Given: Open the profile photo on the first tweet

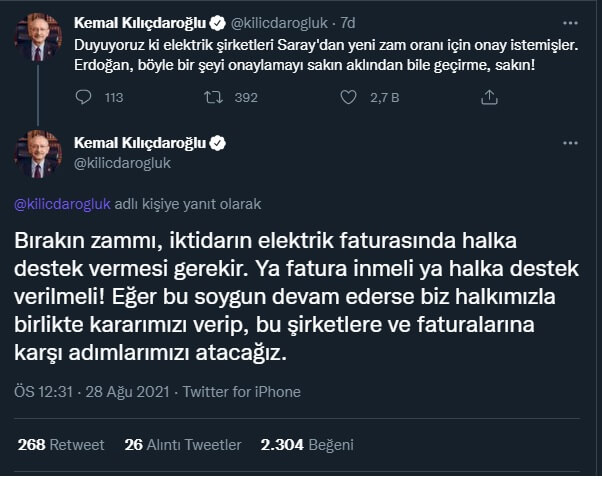Looking at the screenshot, I should coord(38,38).
